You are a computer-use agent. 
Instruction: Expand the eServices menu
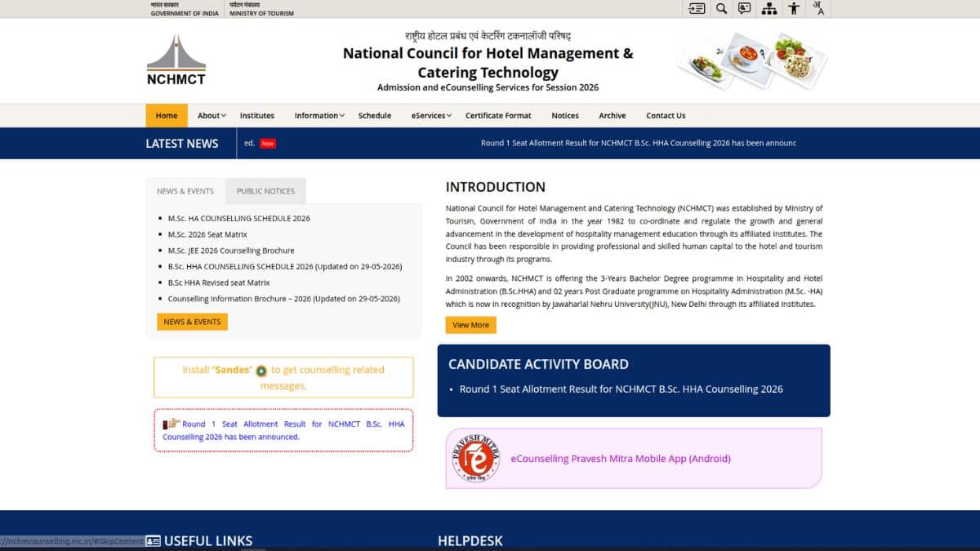tap(432, 116)
